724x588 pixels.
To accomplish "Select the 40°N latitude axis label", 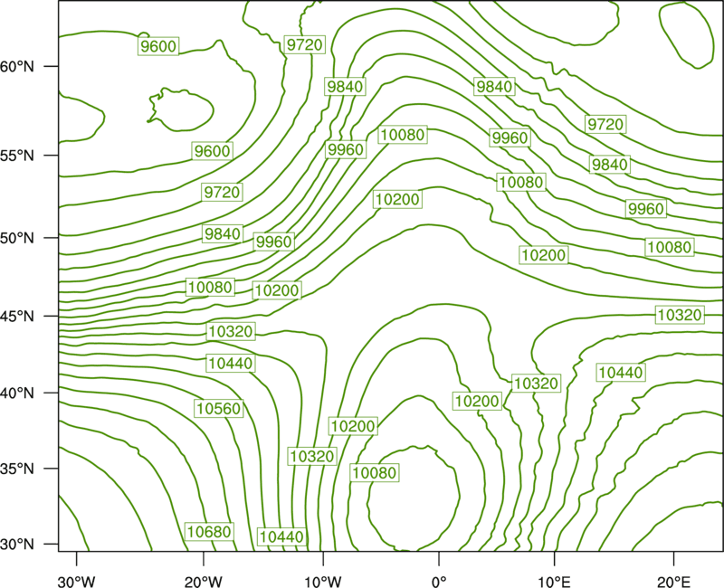I will [x=17, y=394].
